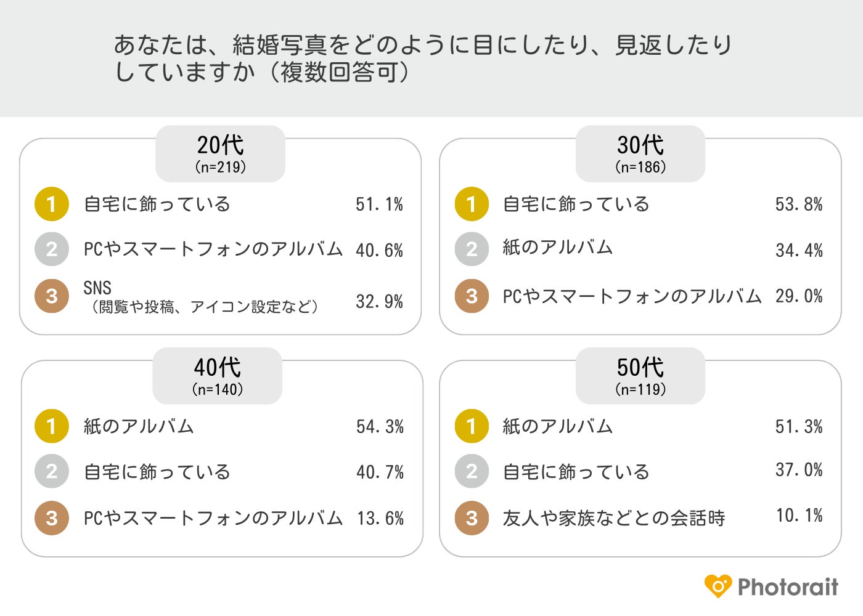863x616 pixels.
Task: Click the gold rank 1 badge under 30代
Action: [472, 204]
